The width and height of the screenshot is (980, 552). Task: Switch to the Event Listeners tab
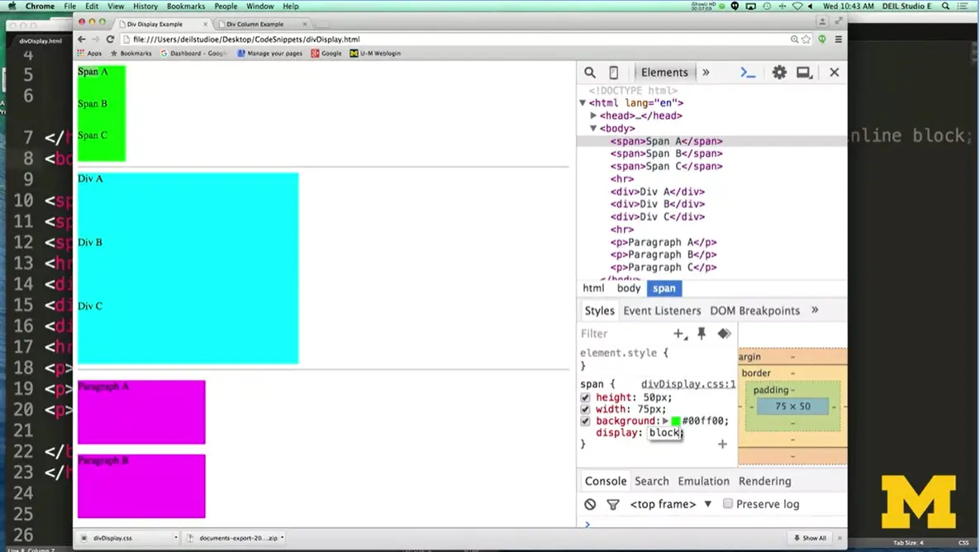[x=662, y=311]
